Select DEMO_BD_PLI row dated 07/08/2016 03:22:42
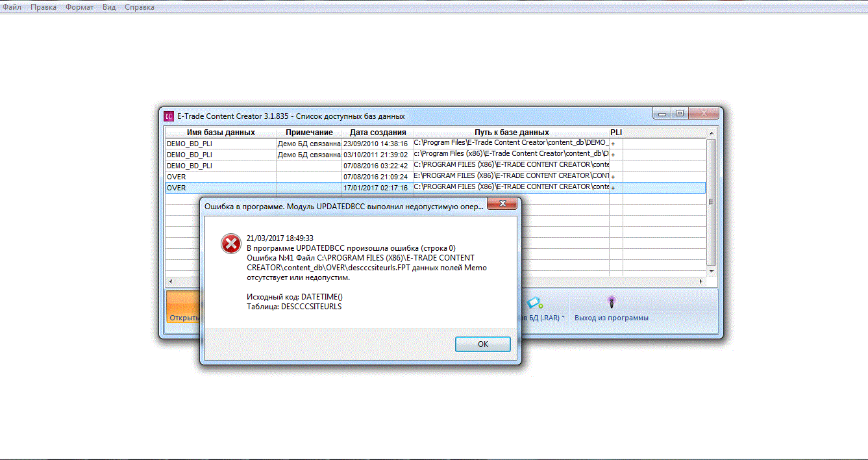The image size is (868, 460). [436, 166]
